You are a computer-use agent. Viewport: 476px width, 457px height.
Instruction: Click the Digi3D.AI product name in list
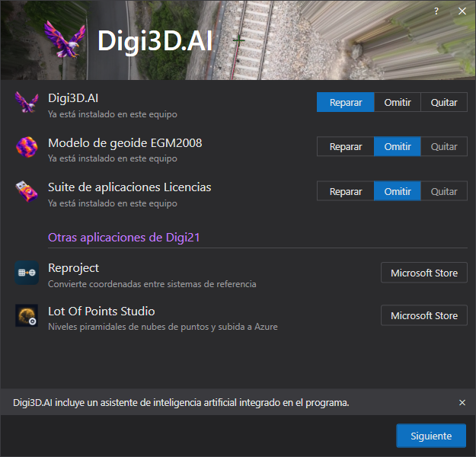click(73, 98)
